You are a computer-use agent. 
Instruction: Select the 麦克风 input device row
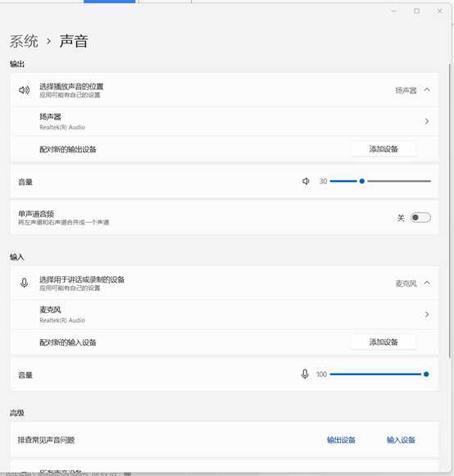pos(225,315)
